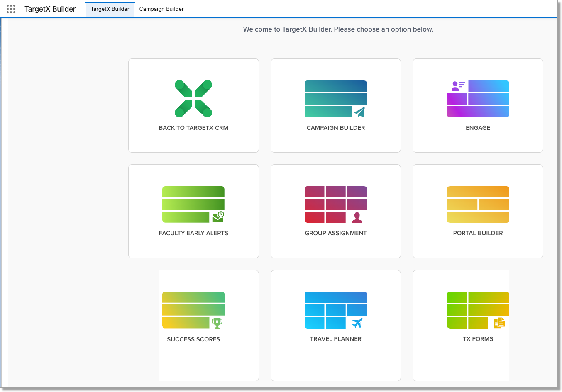Select the TRAVEL PLANNER label text
The image size is (562, 392).
click(335, 339)
